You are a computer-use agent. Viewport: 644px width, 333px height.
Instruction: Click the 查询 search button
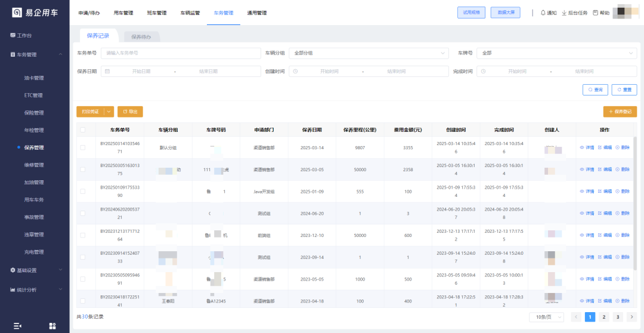coord(595,90)
